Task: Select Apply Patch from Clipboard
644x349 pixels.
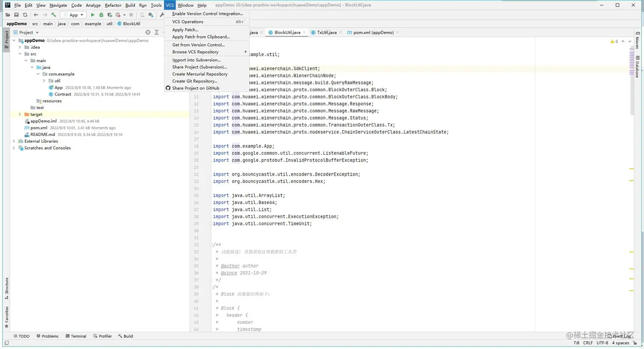Action: click(207, 37)
